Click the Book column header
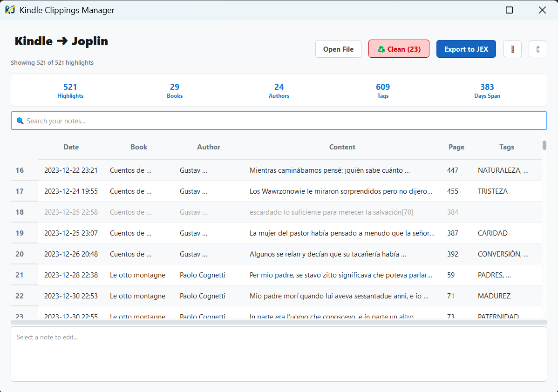The width and height of the screenshot is (558, 392). [x=139, y=147]
